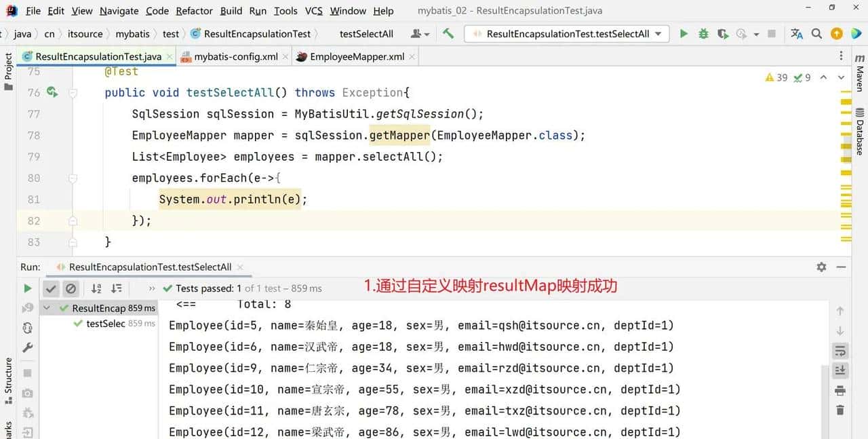The image size is (868, 439).
Task: Toggle the Show Ignored tests filter
Action: pos(71,288)
